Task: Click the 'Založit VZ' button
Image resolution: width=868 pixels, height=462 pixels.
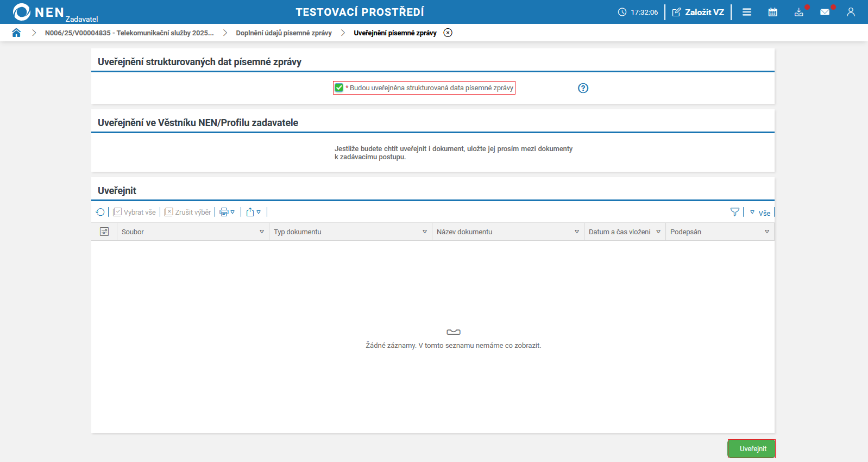Action: coord(698,12)
